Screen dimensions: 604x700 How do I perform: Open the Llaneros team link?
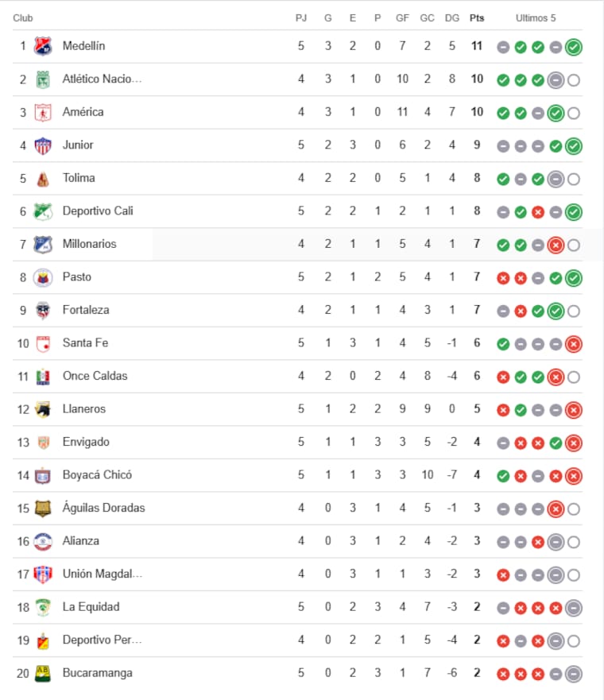(x=83, y=409)
